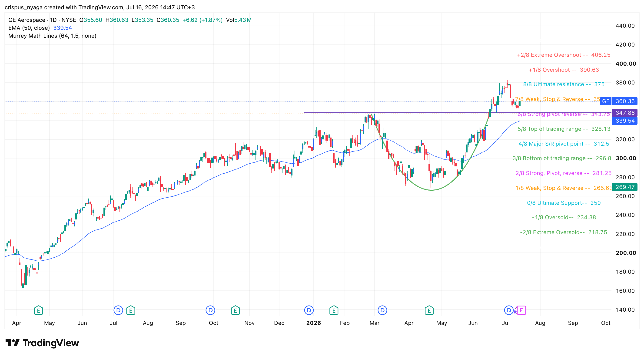Select the 8/8 Ultimate resistance 375 label
This screenshot has width=644, height=357.
pyautogui.click(x=564, y=84)
